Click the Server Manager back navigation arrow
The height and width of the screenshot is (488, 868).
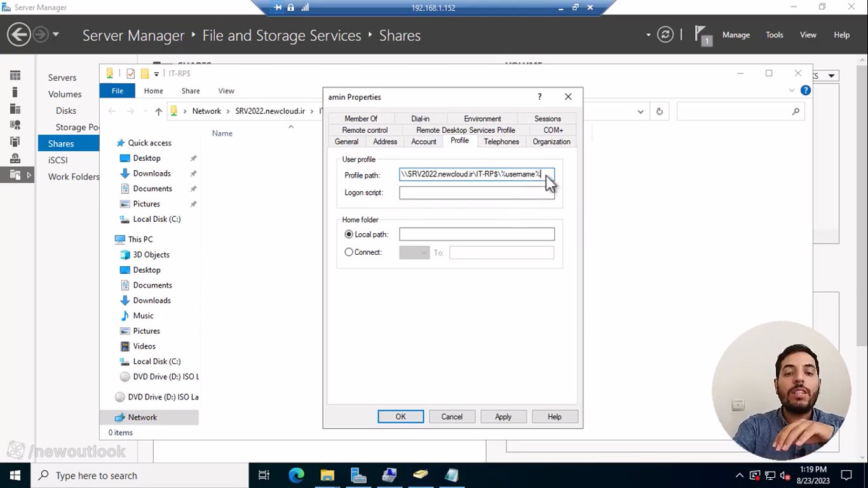click(x=19, y=34)
